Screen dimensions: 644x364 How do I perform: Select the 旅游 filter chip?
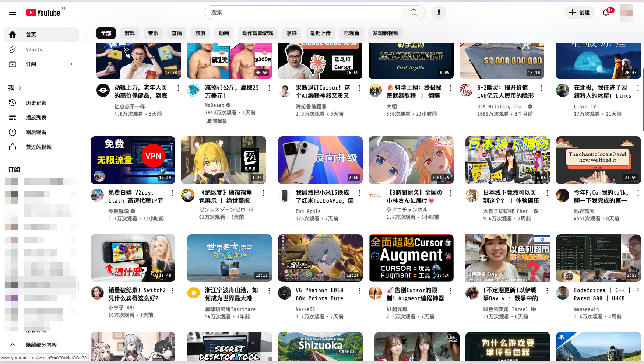[x=200, y=33]
